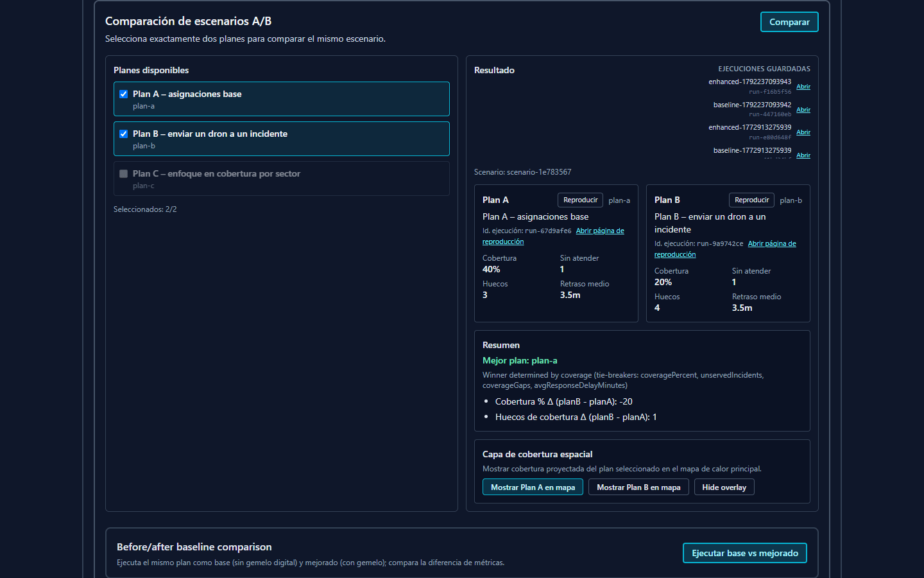Click EJECUCIONES GUARDADAS heading
This screenshot has width=924, height=578.
click(764, 69)
